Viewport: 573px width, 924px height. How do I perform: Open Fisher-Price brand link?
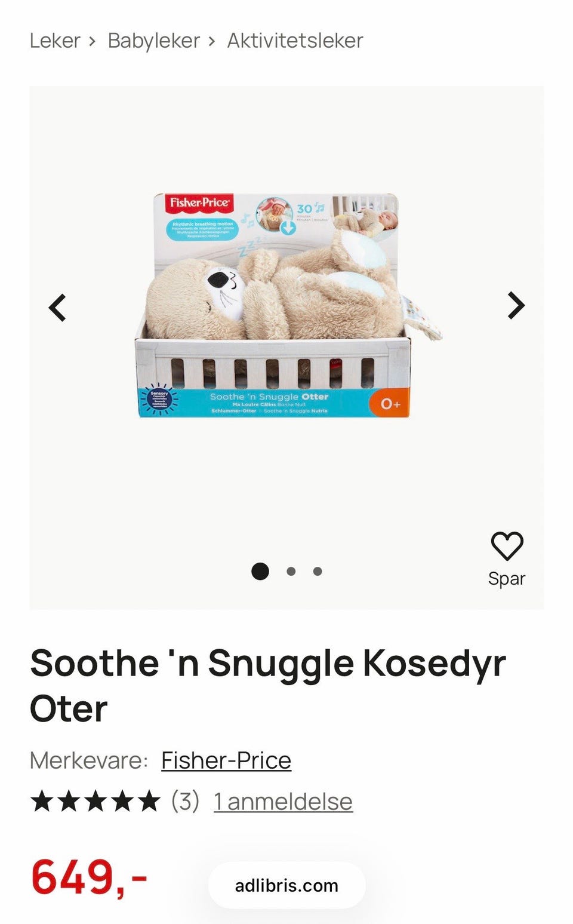pyautogui.click(x=226, y=760)
